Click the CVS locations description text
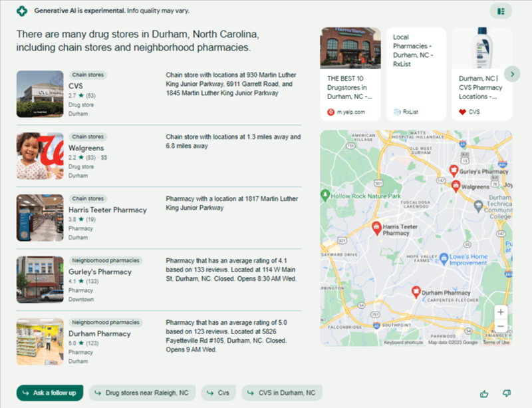 point(231,84)
